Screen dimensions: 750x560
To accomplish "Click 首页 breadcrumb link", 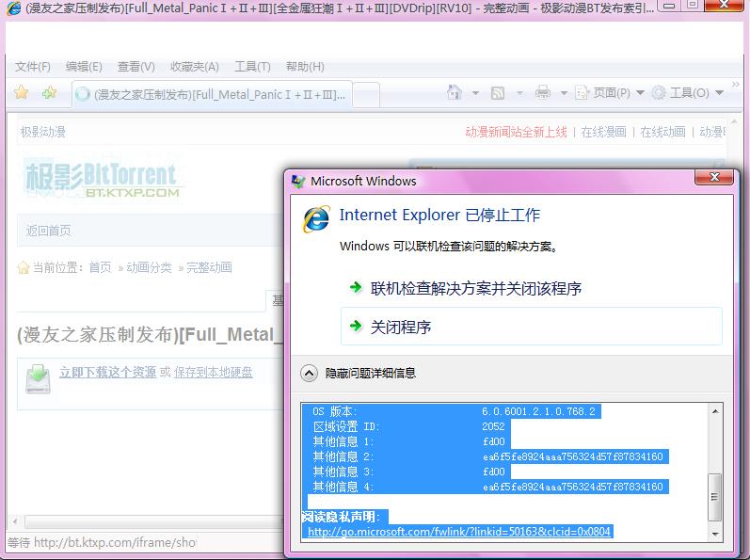I will click(x=100, y=267).
